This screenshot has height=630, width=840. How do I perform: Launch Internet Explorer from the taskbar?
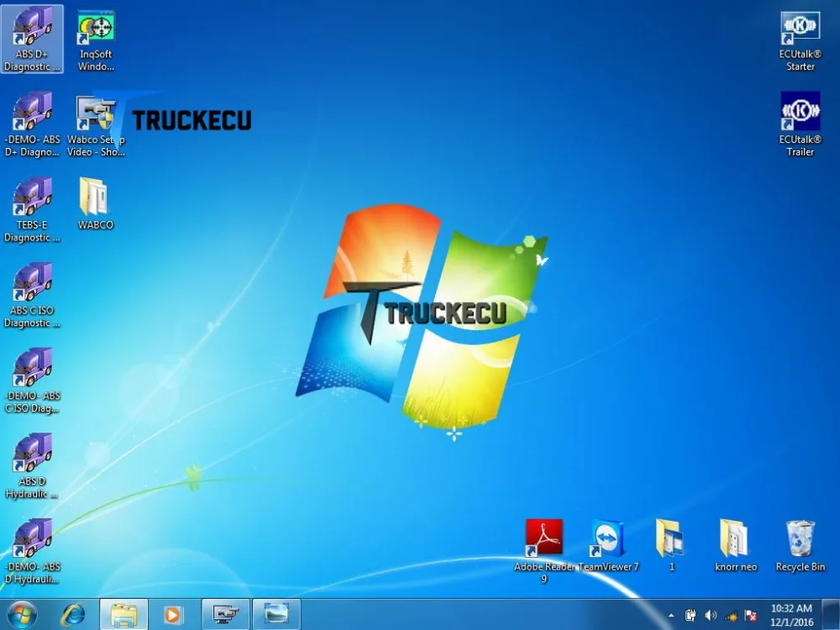pos(73,615)
